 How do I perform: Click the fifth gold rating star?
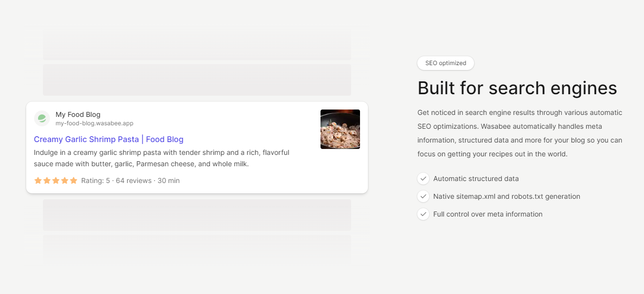(x=74, y=181)
